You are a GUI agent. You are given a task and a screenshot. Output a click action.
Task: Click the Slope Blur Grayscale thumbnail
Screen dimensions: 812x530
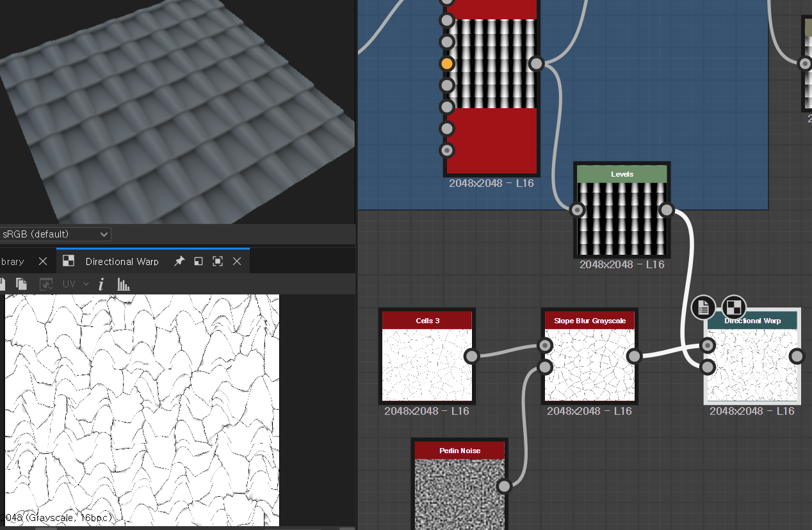[590, 365]
